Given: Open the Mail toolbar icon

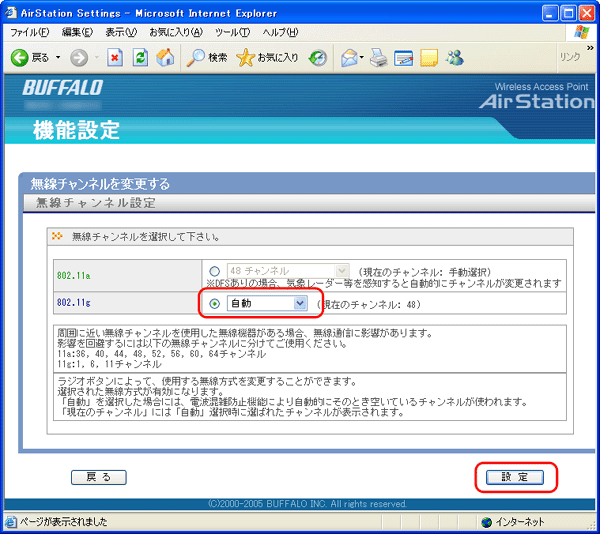Looking at the screenshot, I should (x=349, y=58).
